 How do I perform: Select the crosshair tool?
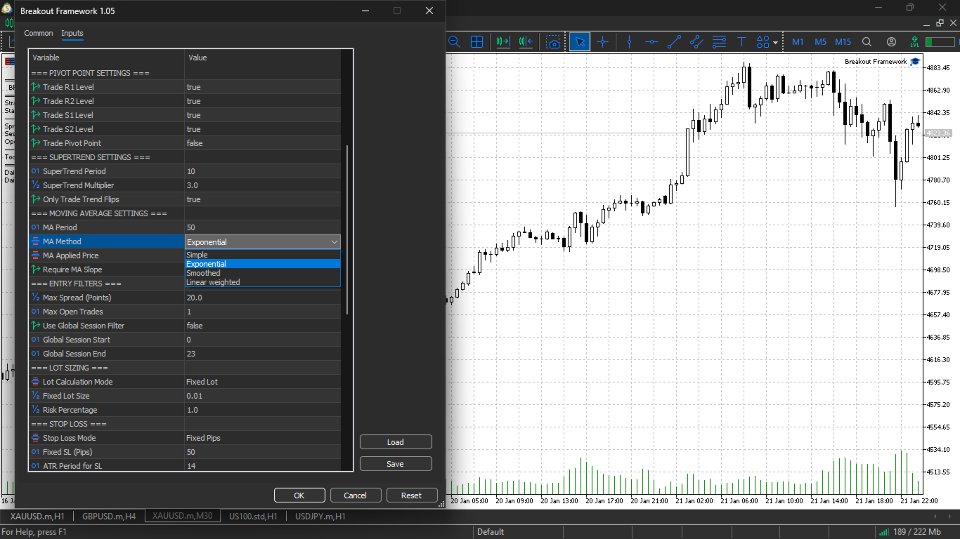click(602, 42)
